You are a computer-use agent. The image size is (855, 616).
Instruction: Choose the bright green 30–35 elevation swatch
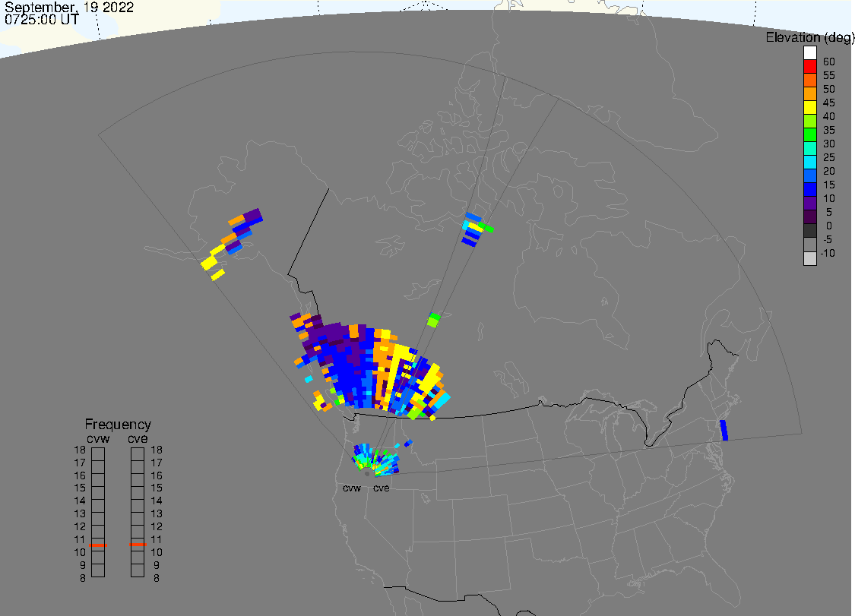809,134
